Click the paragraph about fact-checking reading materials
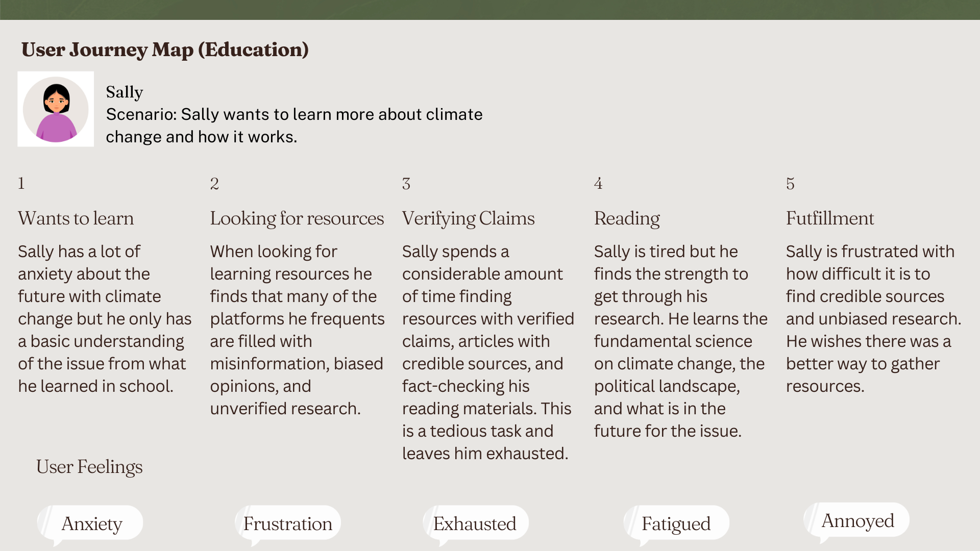Image resolution: width=980 pixels, height=551 pixels. (x=488, y=353)
